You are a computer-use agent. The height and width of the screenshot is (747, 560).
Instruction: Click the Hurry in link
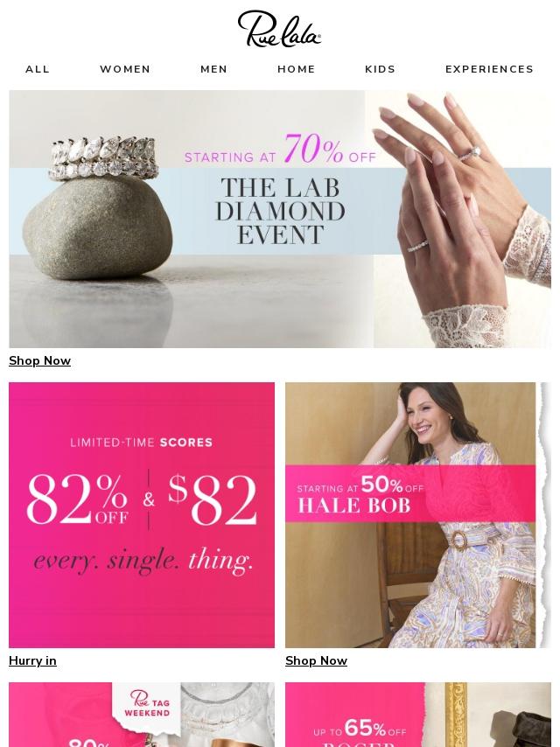32,660
